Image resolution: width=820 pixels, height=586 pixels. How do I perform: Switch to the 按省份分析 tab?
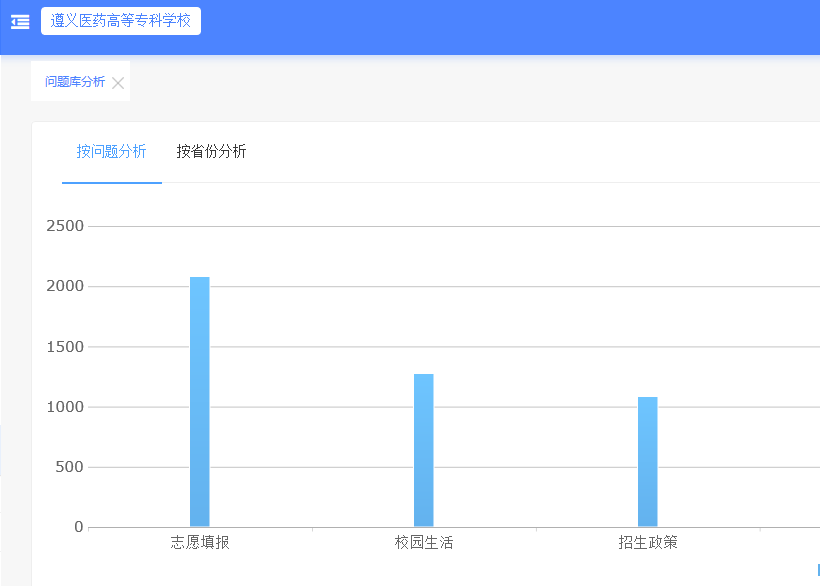[211, 152]
